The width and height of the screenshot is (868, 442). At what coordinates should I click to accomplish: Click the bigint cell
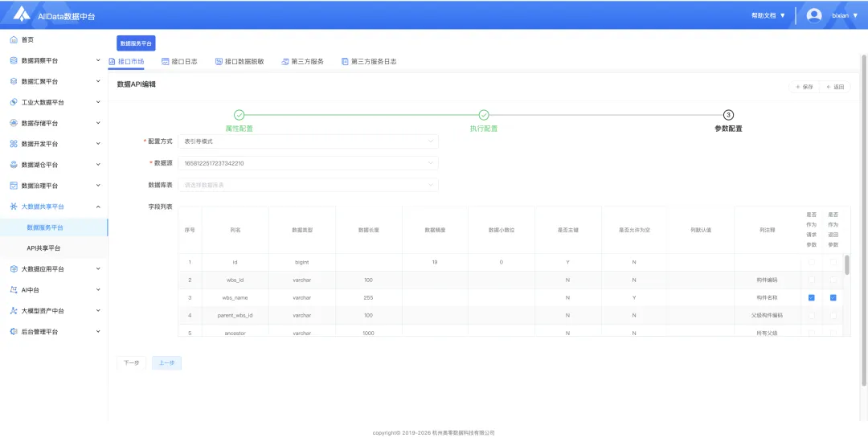301,262
